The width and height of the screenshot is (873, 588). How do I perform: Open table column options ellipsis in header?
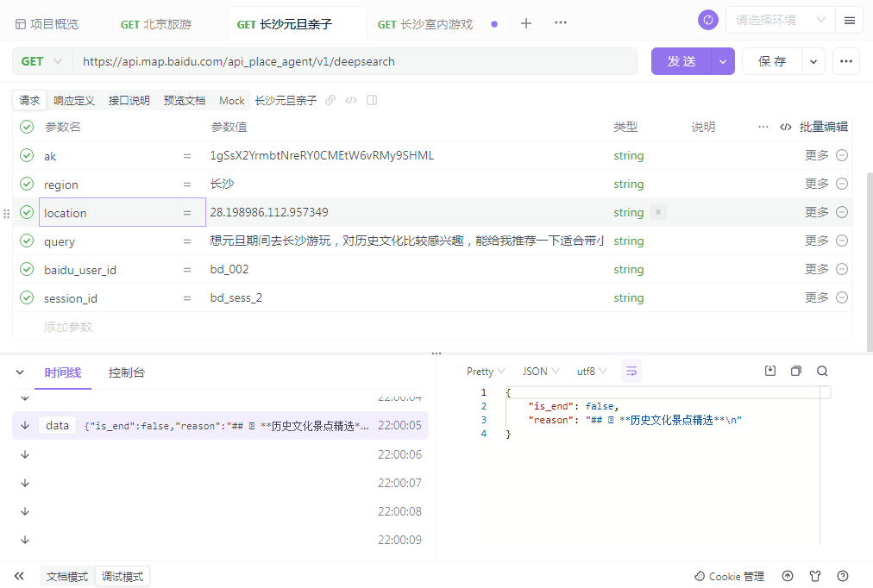tap(763, 127)
